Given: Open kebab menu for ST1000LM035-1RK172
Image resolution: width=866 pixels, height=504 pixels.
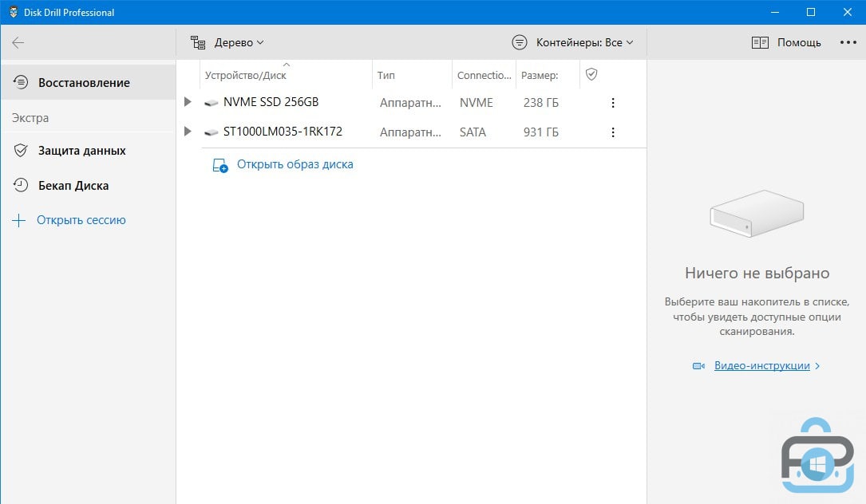Looking at the screenshot, I should click(x=613, y=132).
